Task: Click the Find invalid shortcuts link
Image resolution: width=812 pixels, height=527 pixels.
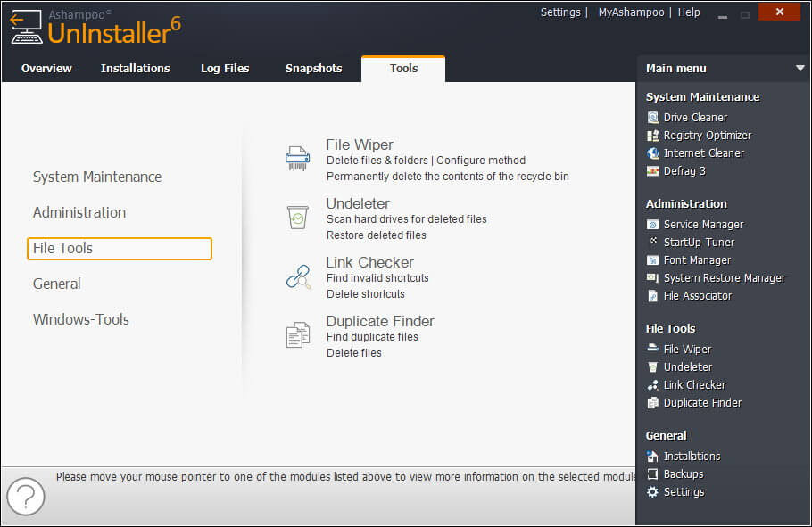Action: (x=377, y=278)
